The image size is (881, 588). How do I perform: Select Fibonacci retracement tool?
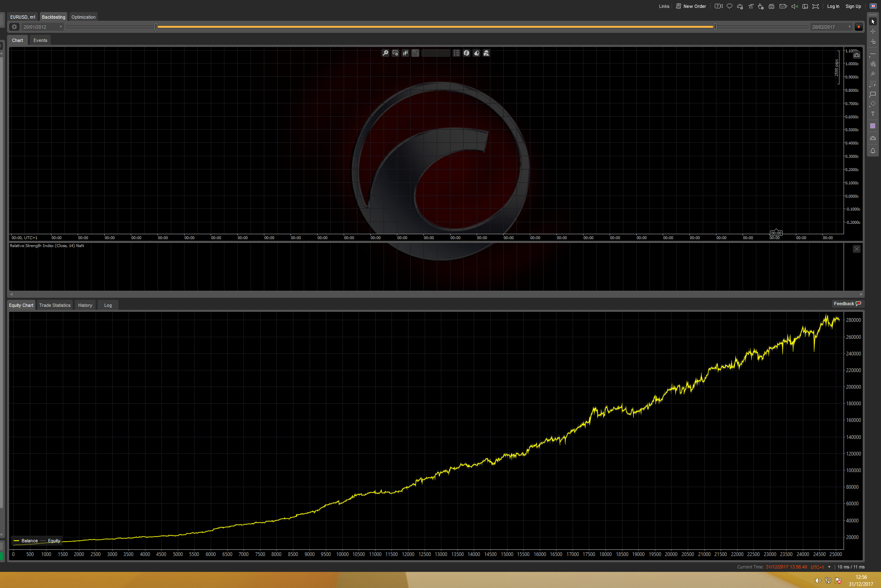(873, 84)
